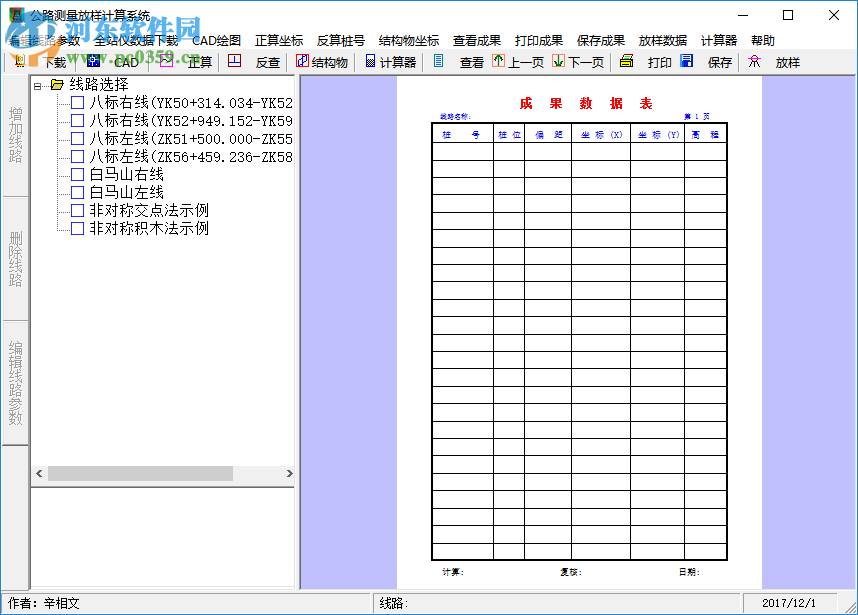Click the 成果数据表 title text
This screenshot has height=615, width=858.
pyautogui.click(x=585, y=103)
